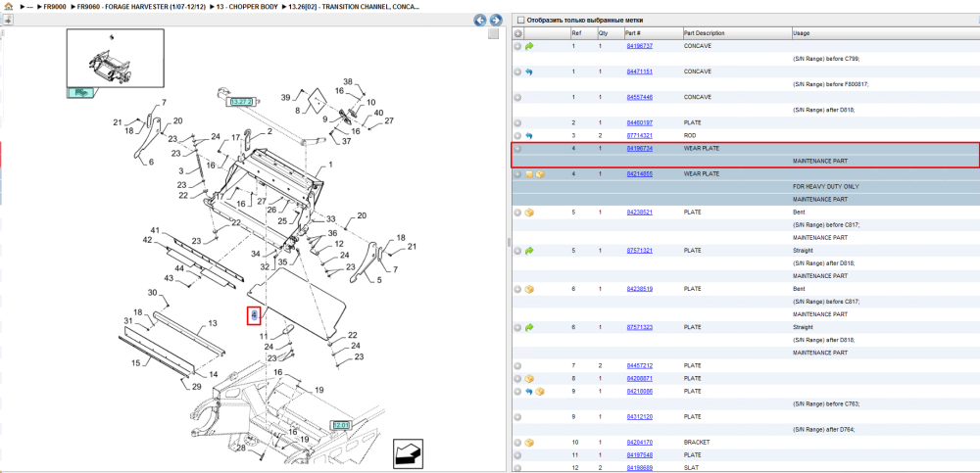Open part number 84214855 link

(639, 174)
